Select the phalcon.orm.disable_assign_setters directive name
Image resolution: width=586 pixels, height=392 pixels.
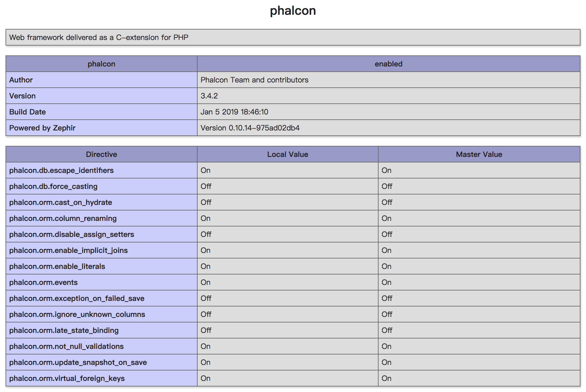[x=72, y=234]
